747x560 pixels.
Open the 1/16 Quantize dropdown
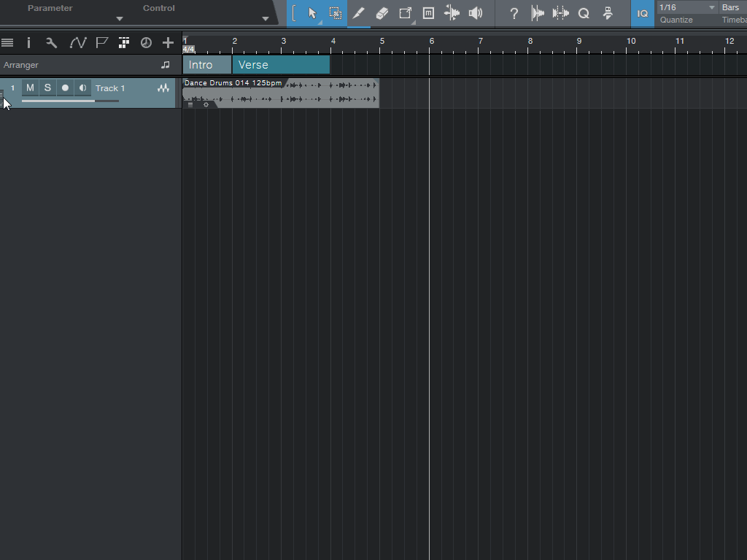pyautogui.click(x=687, y=7)
